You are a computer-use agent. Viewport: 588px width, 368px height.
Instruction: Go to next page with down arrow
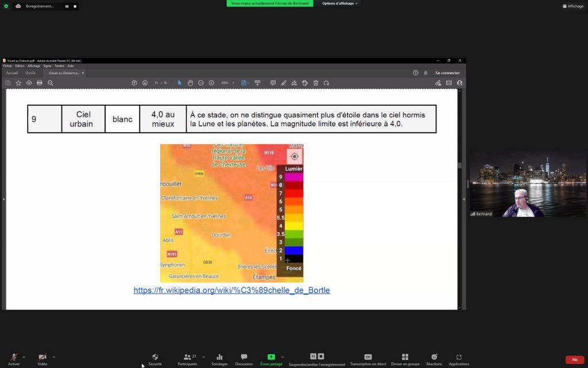pyautogui.click(x=145, y=83)
